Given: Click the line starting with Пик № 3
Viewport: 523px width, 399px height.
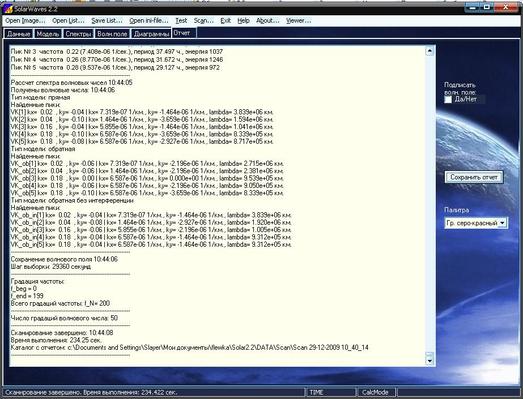Looking at the screenshot, I should [x=117, y=52].
